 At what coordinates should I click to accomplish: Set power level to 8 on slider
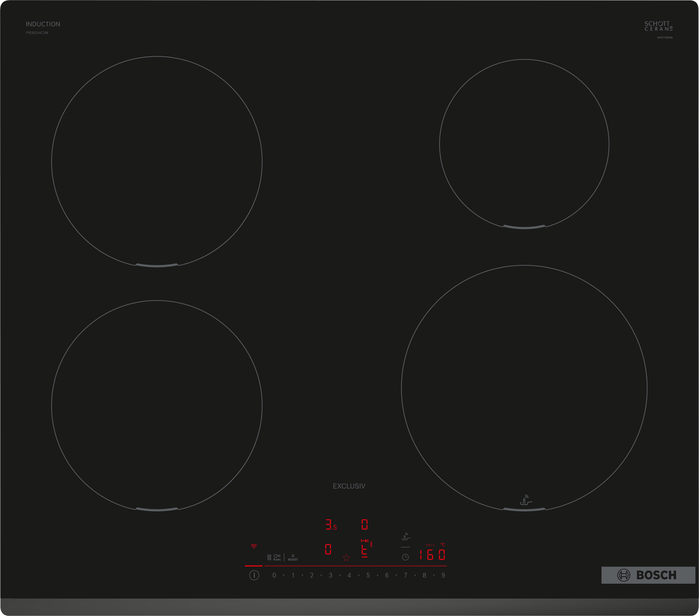pos(425,575)
